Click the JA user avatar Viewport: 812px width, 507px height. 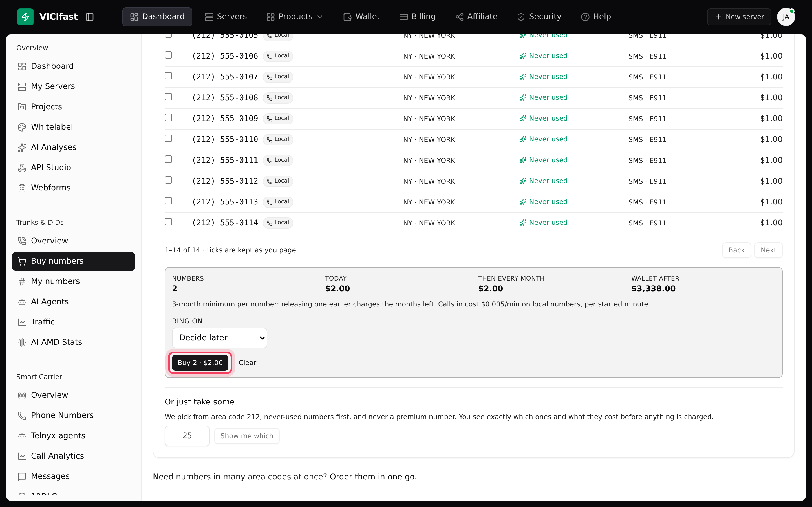(786, 17)
